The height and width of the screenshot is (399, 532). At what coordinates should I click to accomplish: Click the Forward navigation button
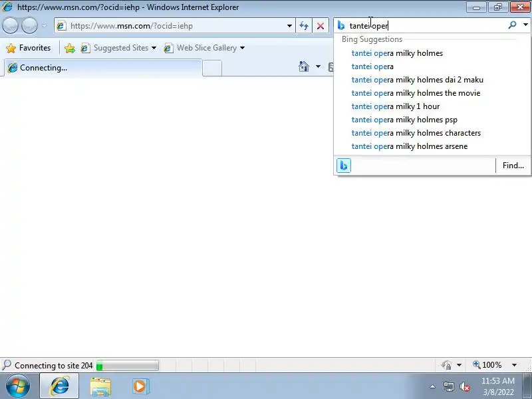pos(29,26)
